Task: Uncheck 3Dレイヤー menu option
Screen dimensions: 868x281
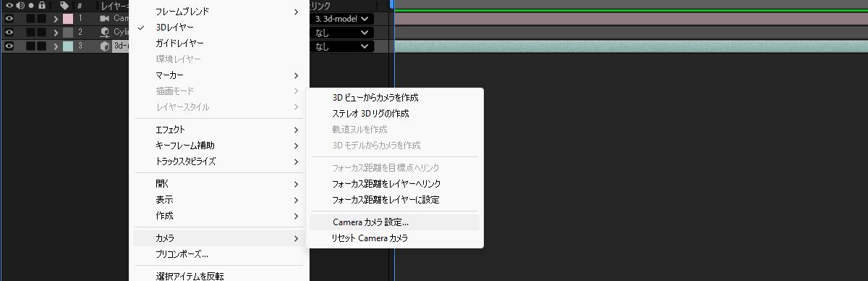Action: (x=219, y=27)
